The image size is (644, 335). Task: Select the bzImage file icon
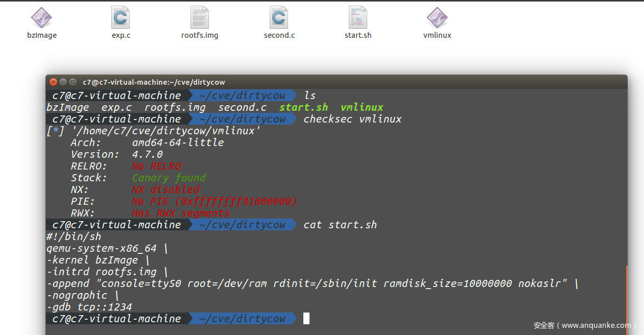41,18
